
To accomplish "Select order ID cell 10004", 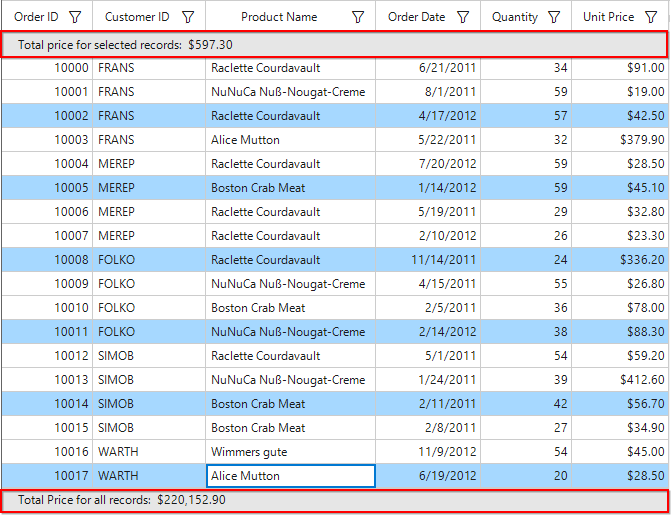I will point(47,164).
